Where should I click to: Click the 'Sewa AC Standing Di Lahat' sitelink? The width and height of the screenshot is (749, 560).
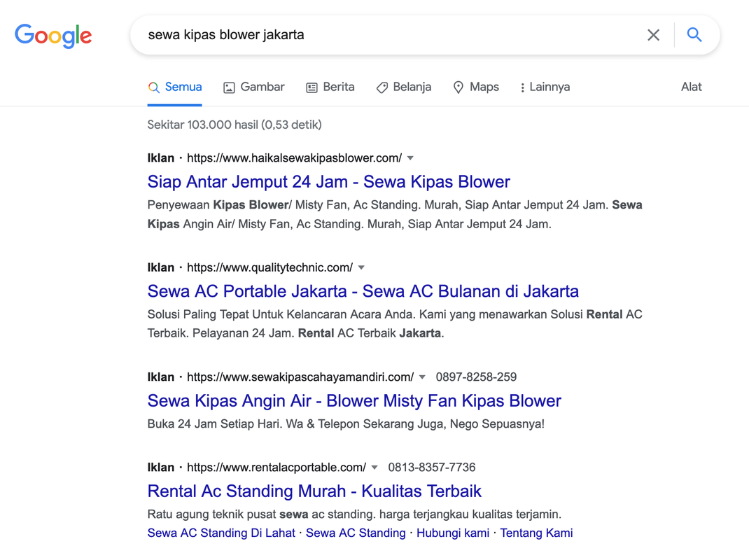pos(221,533)
